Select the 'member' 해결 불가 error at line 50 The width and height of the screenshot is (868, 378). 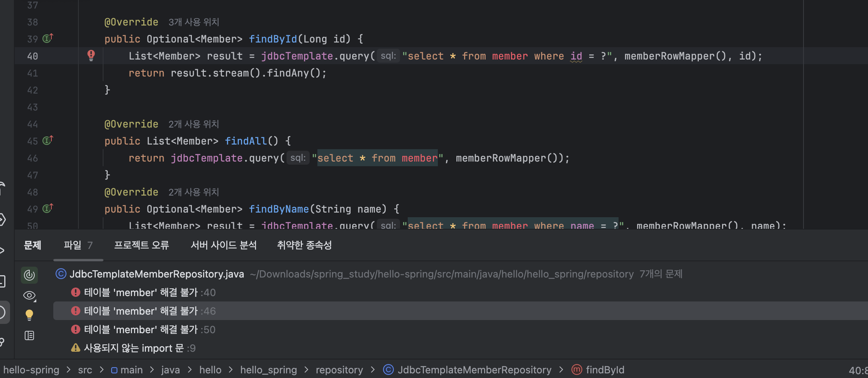(460, 330)
